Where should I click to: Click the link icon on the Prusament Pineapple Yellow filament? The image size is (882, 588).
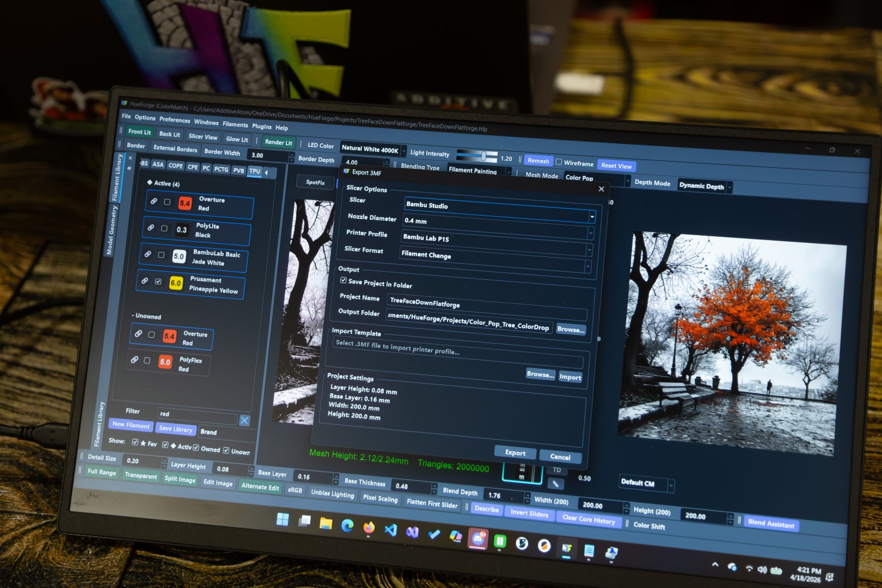pyautogui.click(x=144, y=281)
